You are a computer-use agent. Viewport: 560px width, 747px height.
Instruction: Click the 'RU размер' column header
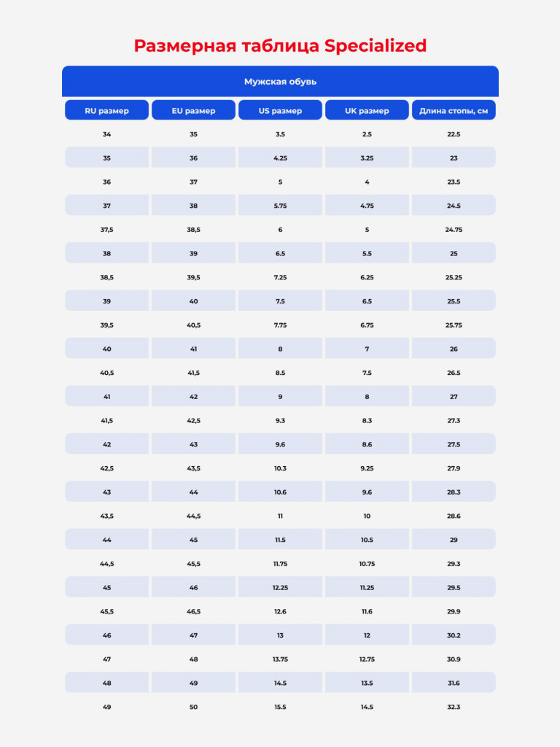(x=106, y=110)
